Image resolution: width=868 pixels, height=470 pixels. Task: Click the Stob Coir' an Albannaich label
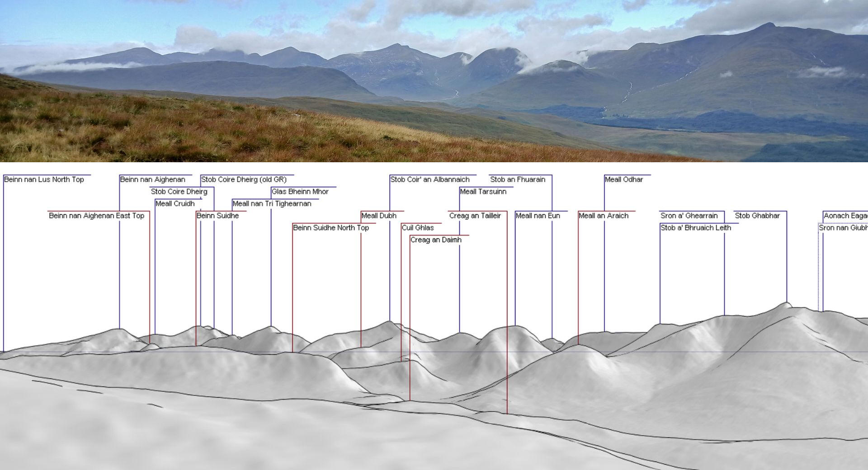[x=430, y=179]
